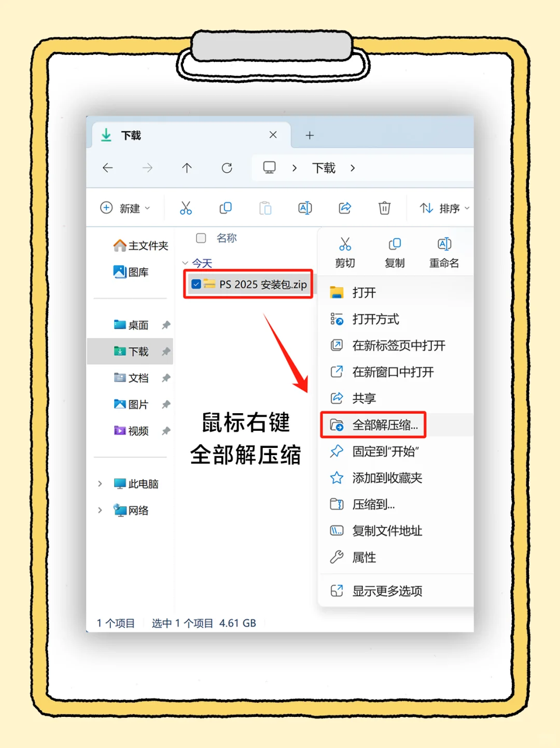Open 视频 in the sidebar
Viewport: 560px width, 748px height.
pos(131,431)
